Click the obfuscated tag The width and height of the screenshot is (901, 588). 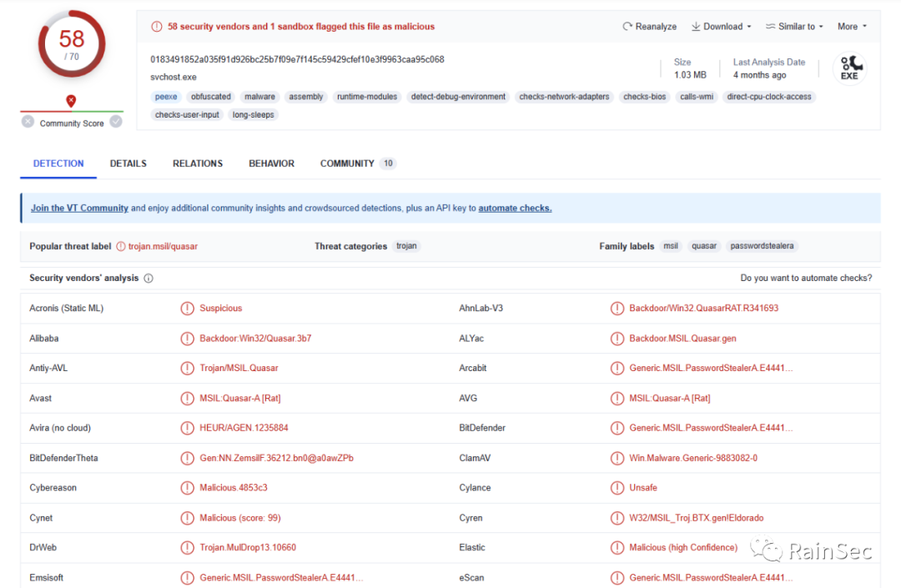211,97
